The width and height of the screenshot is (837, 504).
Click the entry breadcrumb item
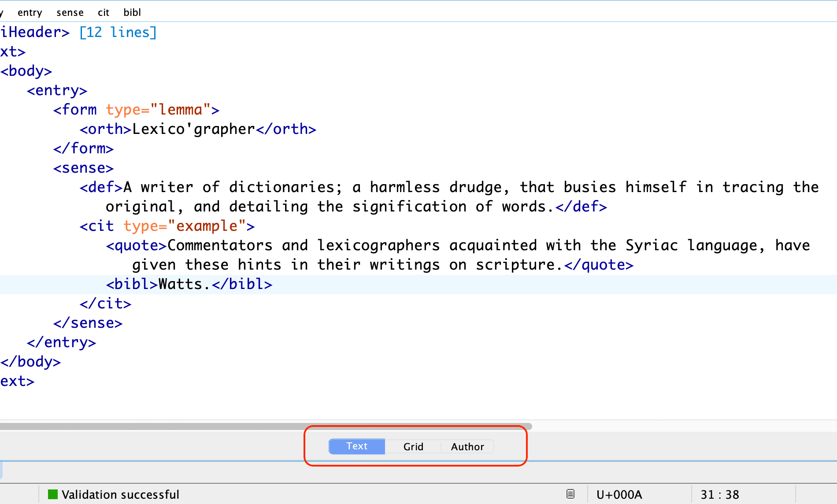(x=30, y=12)
